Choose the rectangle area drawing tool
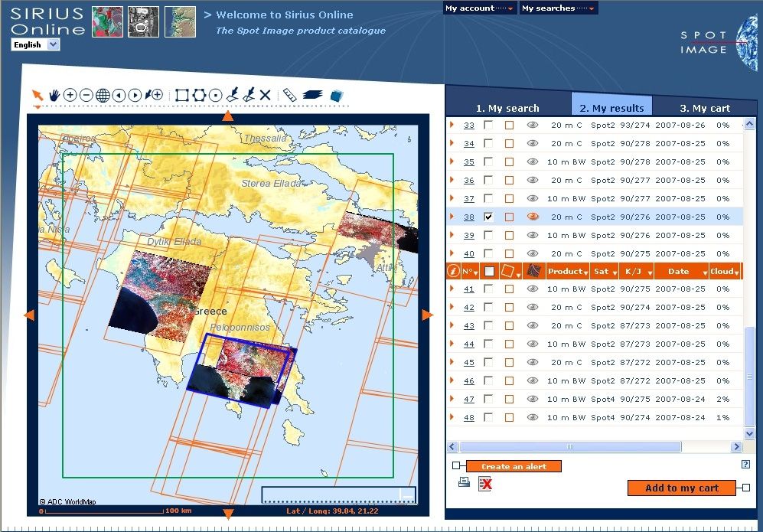Viewport: 763px width, 532px height. click(182, 95)
